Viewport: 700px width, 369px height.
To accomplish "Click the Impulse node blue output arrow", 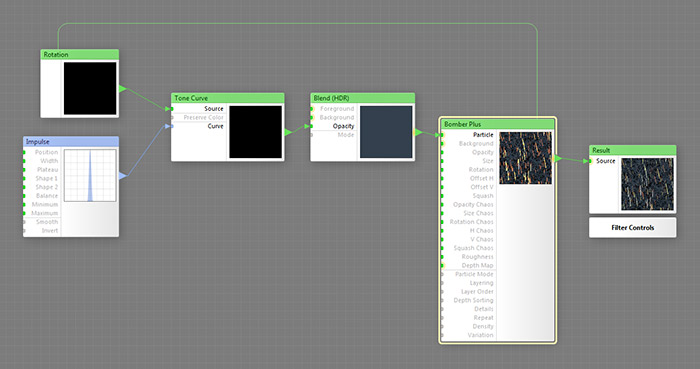I will [123, 176].
